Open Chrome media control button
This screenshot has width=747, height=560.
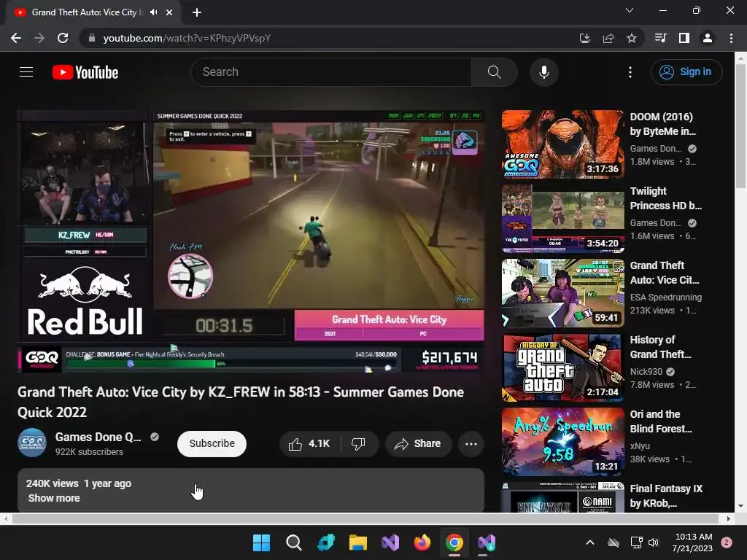(661, 38)
